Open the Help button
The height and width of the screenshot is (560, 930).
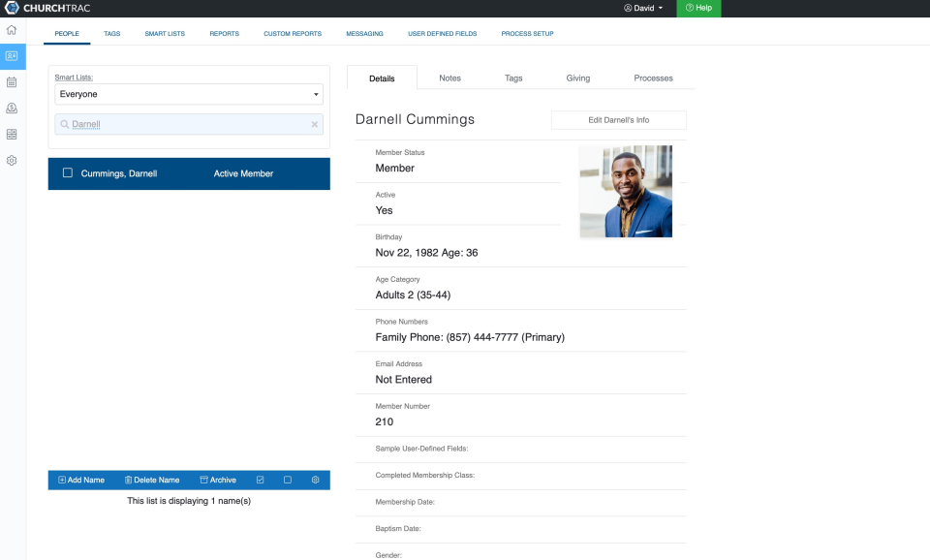(698, 8)
